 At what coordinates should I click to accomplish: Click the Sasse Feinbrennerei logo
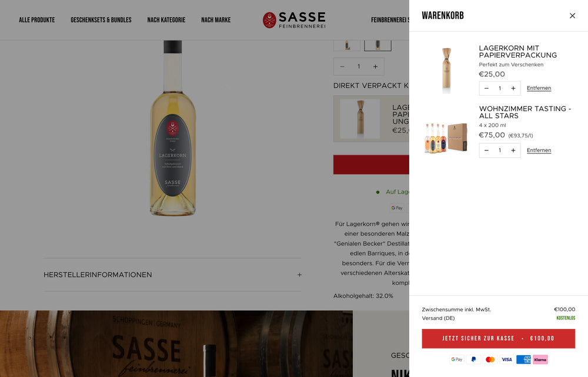pos(294,20)
